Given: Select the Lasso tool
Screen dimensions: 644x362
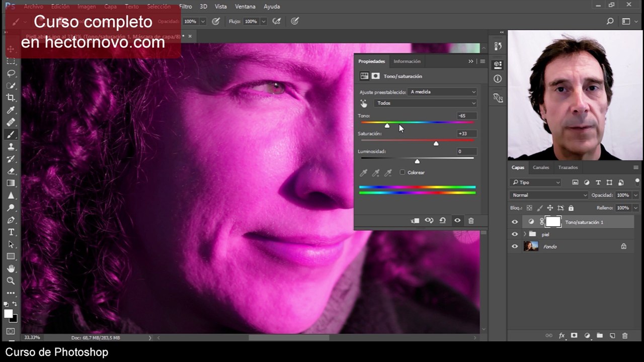Looking at the screenshot, I should pos(11,73).
